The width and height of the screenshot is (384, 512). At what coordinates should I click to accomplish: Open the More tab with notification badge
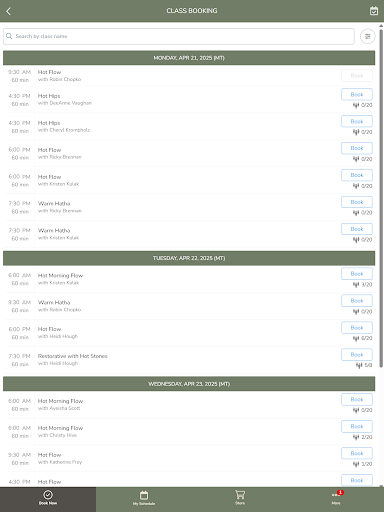[x=336, y=498]
